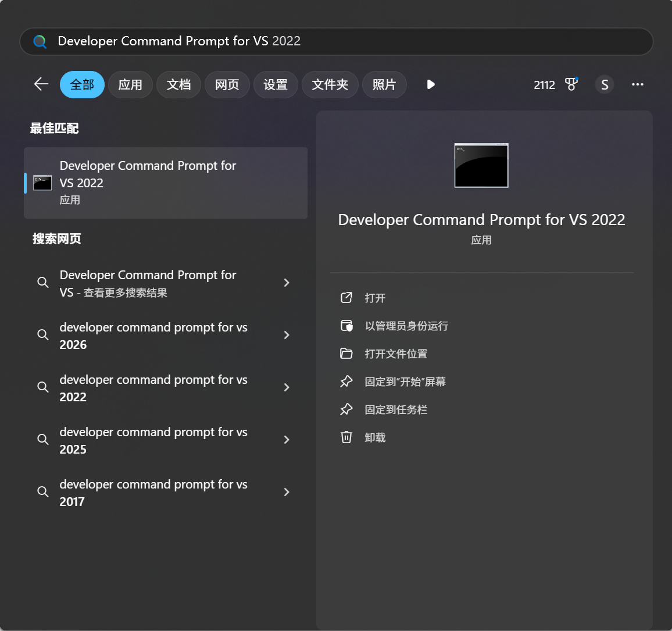Click the back arrow to return

41,84
